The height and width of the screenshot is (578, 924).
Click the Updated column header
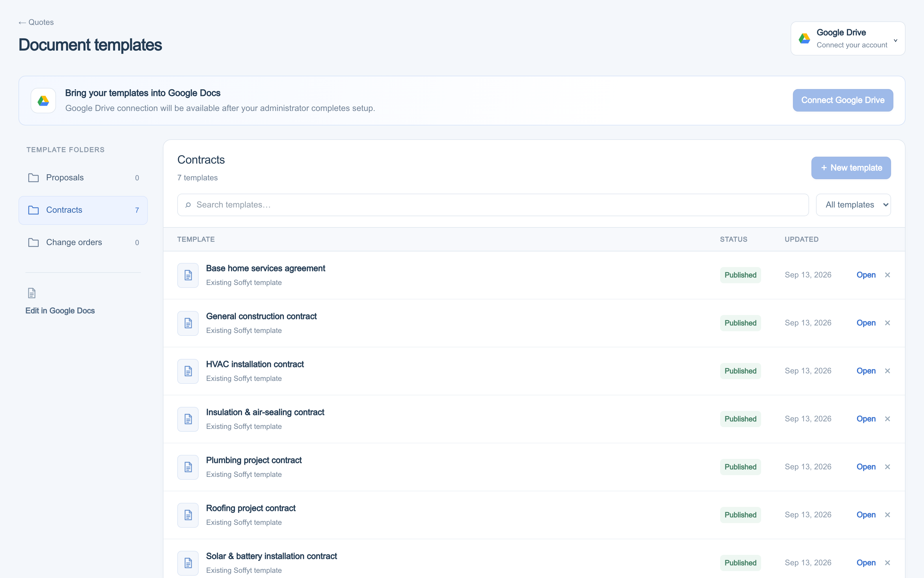click(802, 239)
